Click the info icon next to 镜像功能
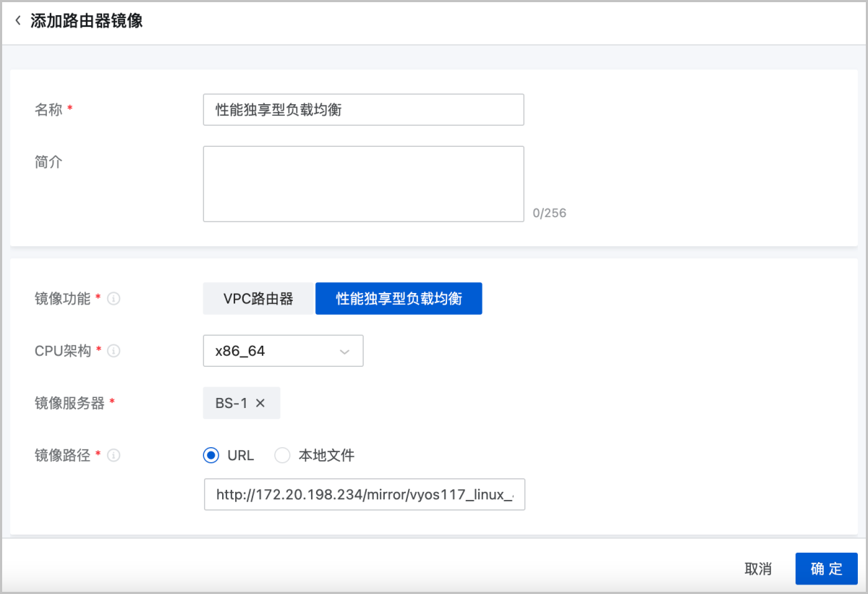 (113, 298)
